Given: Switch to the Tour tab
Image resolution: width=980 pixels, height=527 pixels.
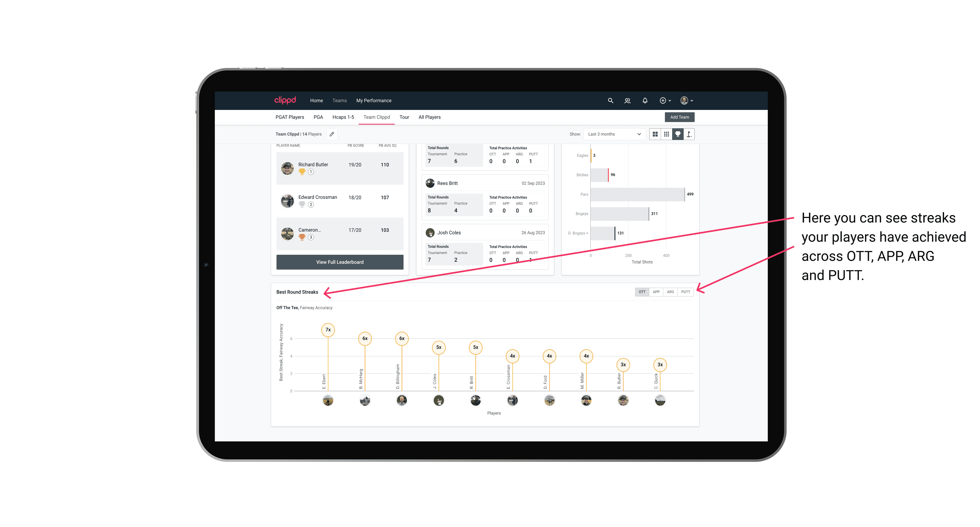Looking at the screenshot, I should pyautogui.click(x=404, y=117).
